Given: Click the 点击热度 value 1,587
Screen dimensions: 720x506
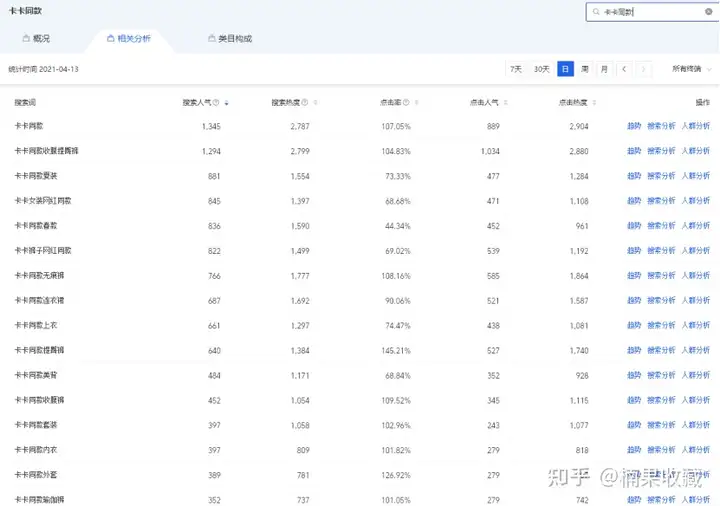Looking at the screenshot, I should tap(579, 301).
